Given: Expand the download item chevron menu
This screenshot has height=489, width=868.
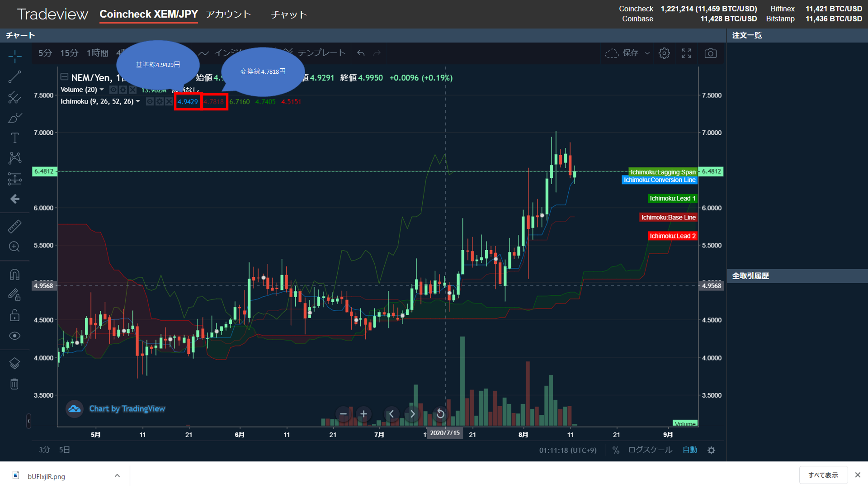Looking at the screenshot, I should click(x=117, y=476).
